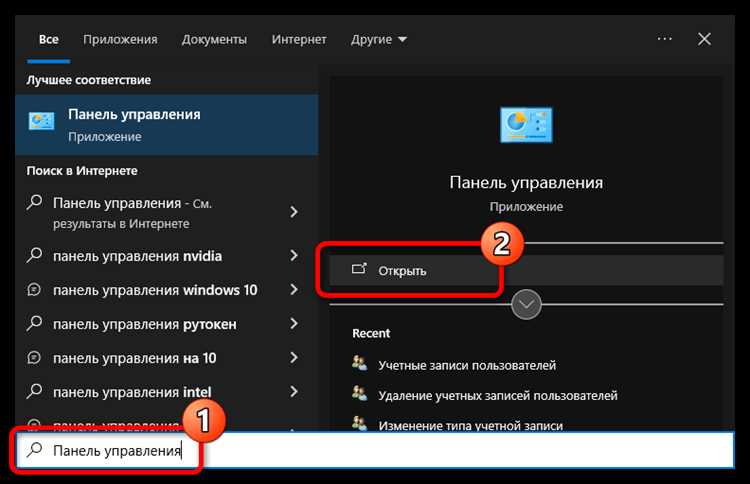Viewport: 750px width, 484px height.
Task: Click the magnifier icon in the search box
Action: tap(34, 450)
